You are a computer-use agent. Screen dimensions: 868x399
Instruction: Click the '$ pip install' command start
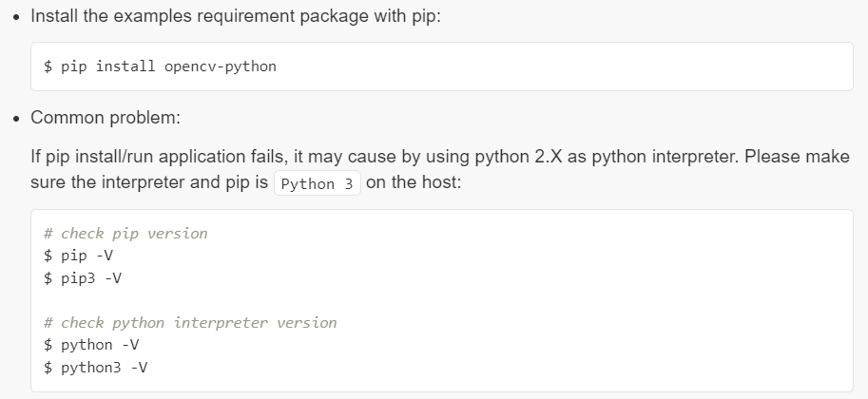[100, 66]
